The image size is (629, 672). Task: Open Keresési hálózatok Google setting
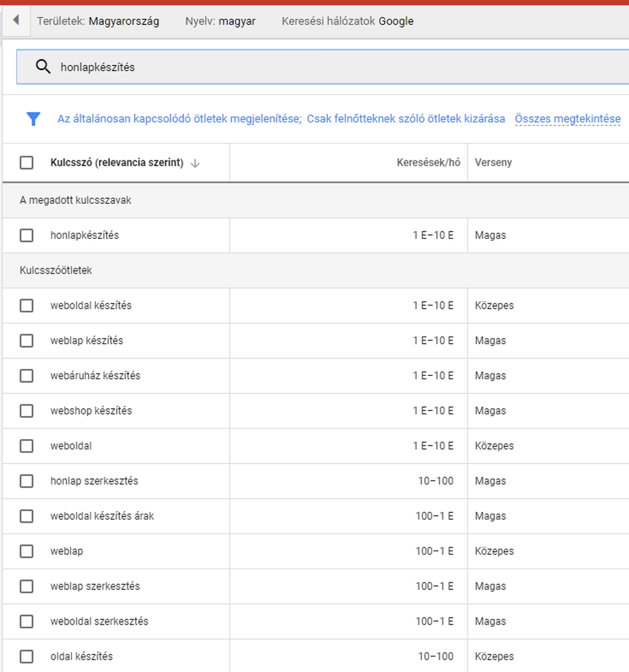pos(348,21)
